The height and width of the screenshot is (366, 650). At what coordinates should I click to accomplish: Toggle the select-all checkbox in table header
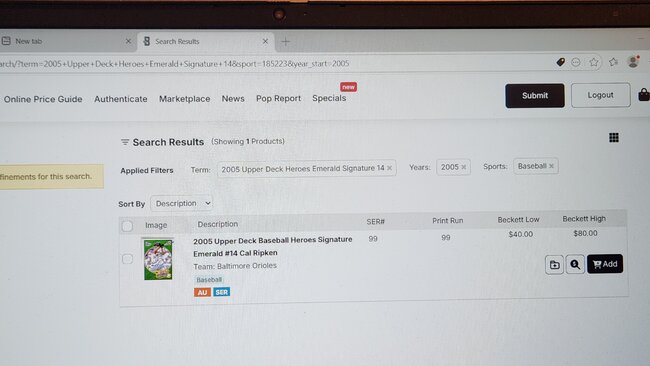127,226
